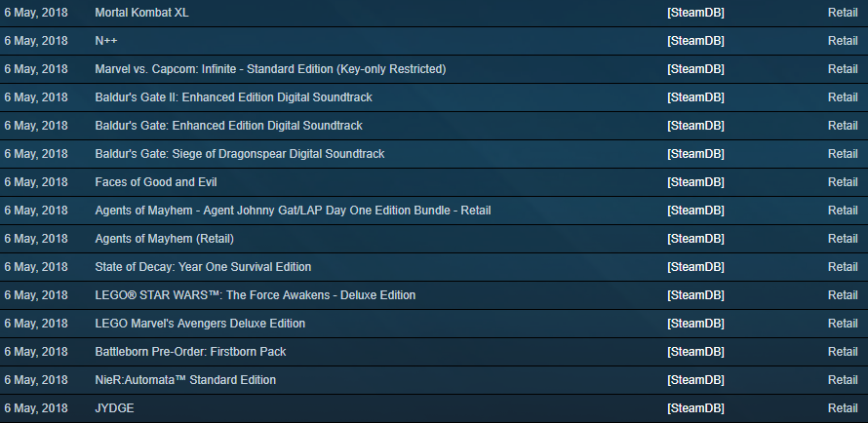Click the SteamDB link for Marvel vs. Capcom: Infinite
Image resolution: width=868 pixels, height=423 pixels.
[695, 68]
